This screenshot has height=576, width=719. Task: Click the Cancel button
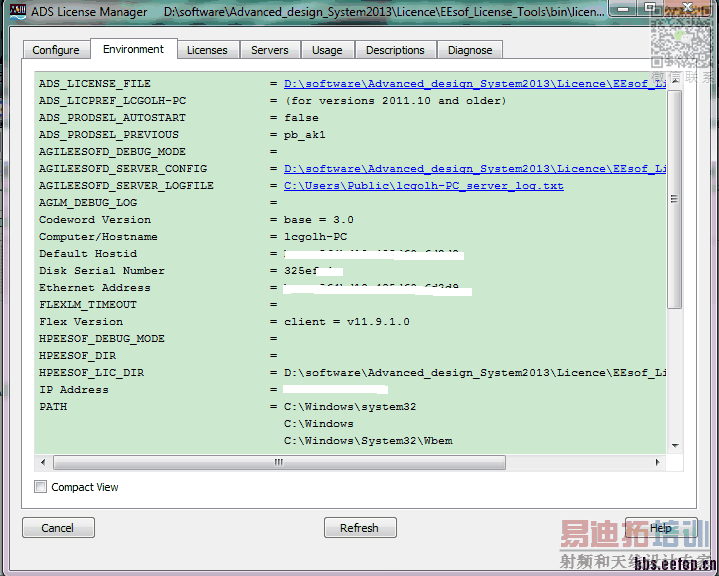[58, 528]
